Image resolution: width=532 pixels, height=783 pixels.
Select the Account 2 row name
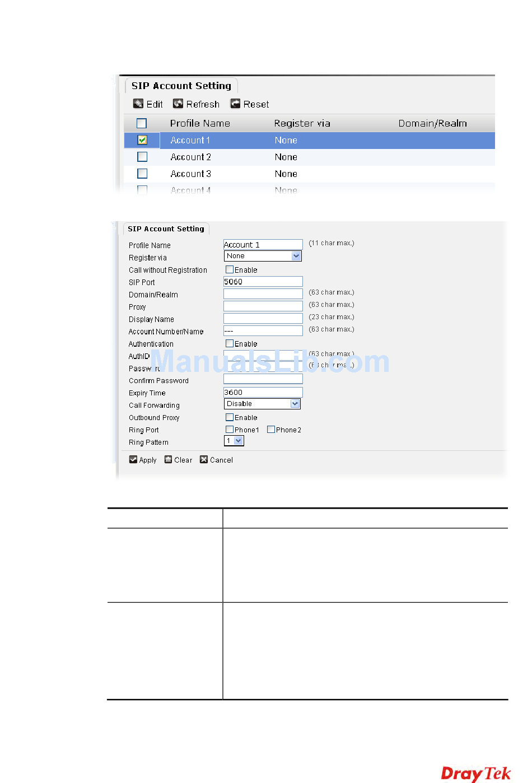(190, 157)
